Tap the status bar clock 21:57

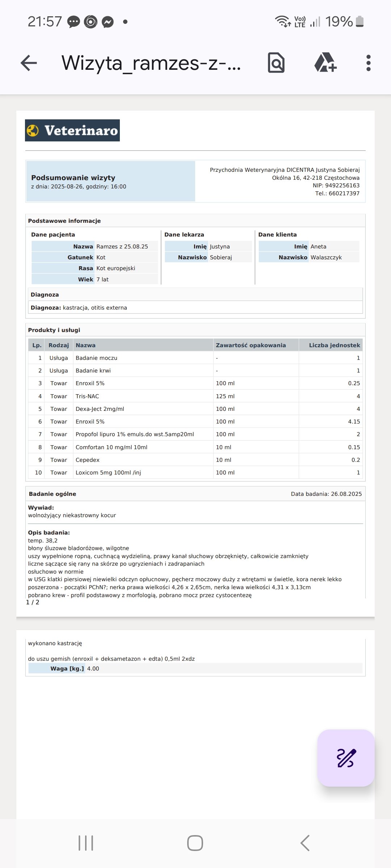point(45,22)
